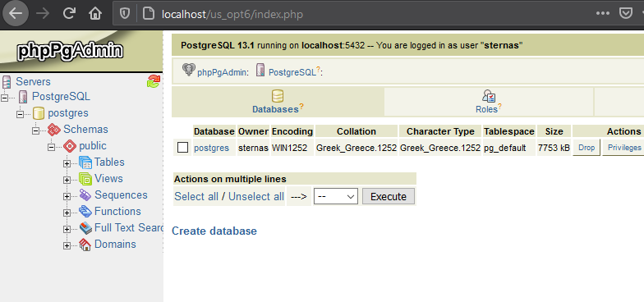Click the Databases tab cylinder icon
The image size is (644, 302).
(278, 97)
